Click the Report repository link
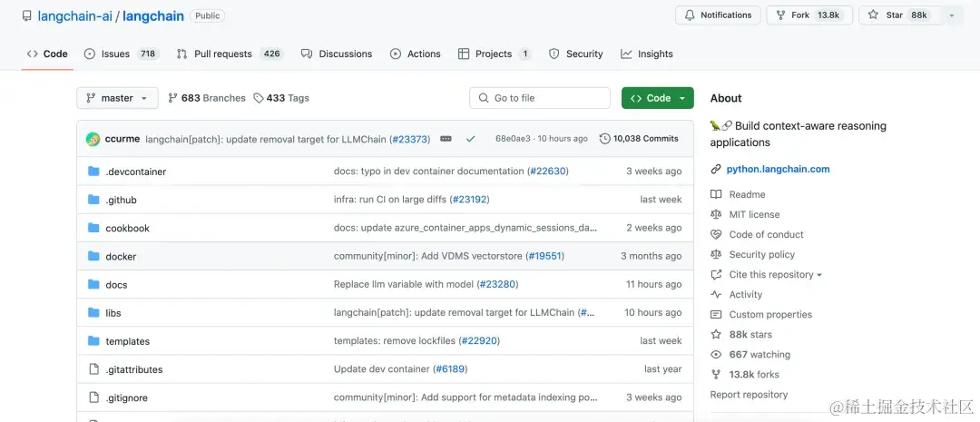The image size is (980, 422). click(x=749, y=395)
